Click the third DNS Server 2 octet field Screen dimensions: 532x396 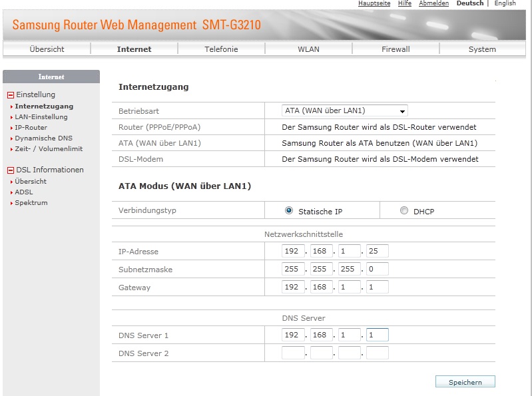pos(349,353)
